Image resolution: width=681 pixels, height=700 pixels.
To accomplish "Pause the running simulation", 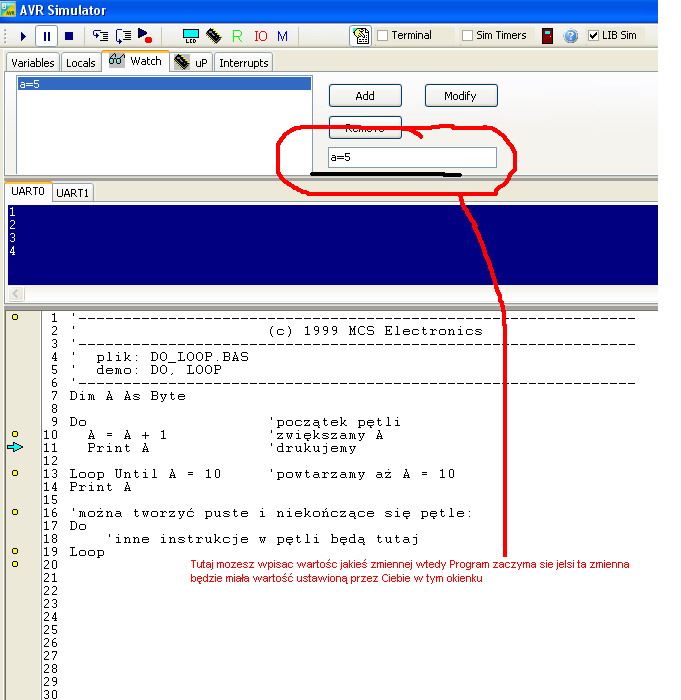I will point(46,36).
